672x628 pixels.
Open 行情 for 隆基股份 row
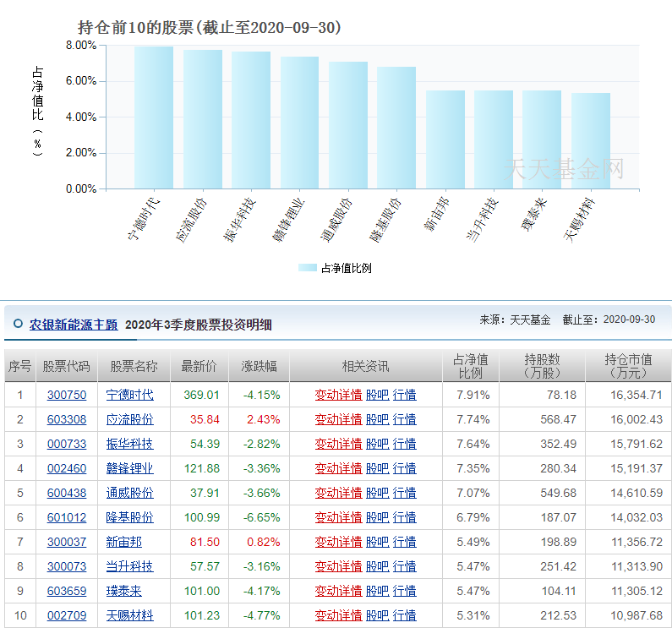pos(405,517)
